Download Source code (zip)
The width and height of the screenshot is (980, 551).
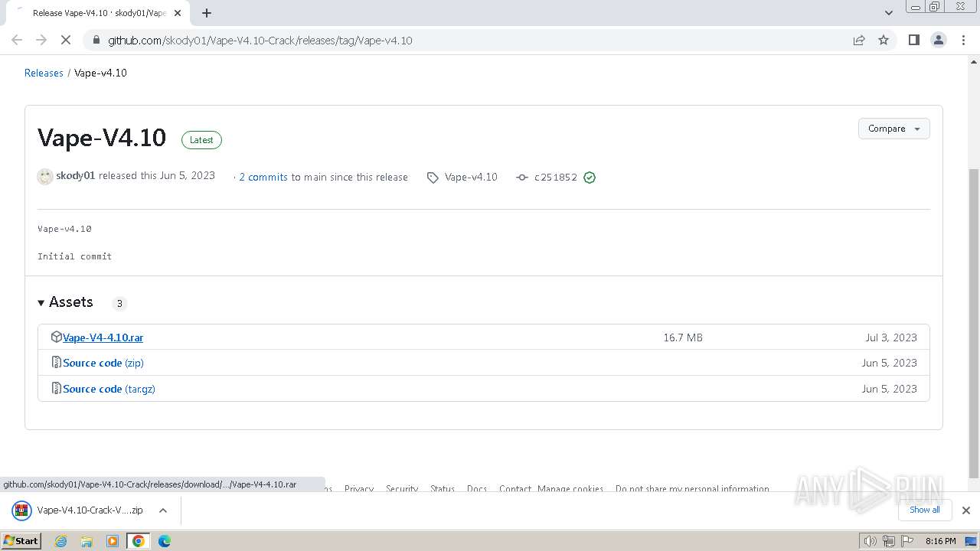click(103, 363)
